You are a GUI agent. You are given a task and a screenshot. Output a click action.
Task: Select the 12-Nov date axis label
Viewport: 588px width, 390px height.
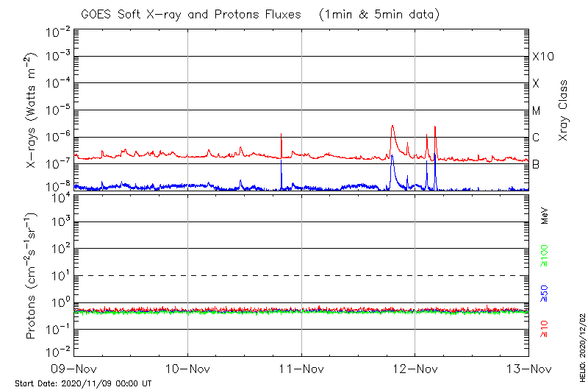415,368
